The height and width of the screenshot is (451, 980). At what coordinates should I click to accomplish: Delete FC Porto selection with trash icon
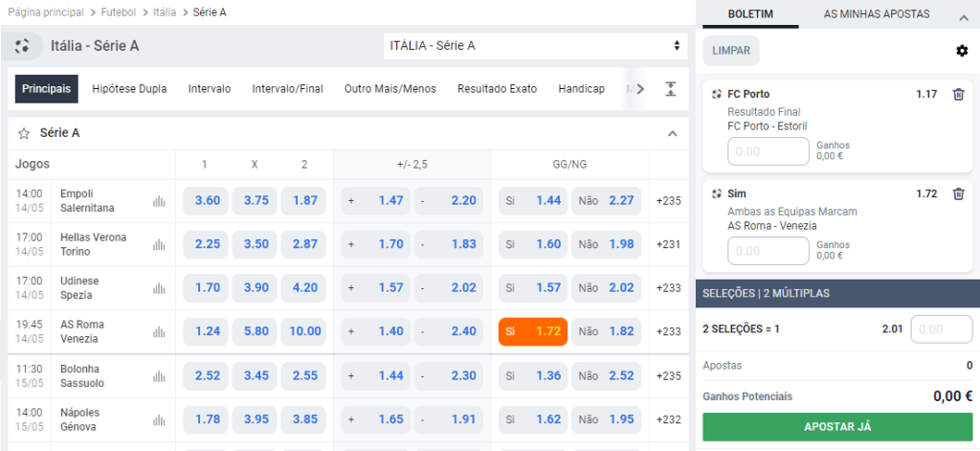958,94
